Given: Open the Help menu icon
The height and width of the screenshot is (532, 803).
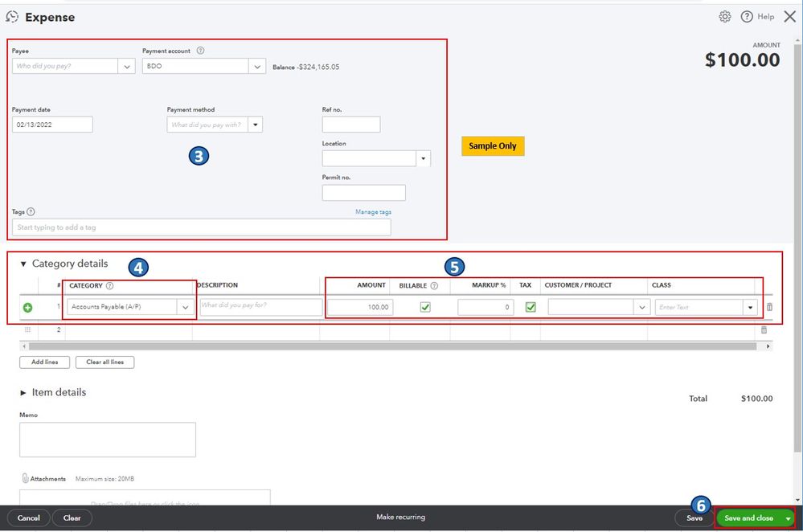Looking at the screenshot, I should click(747, 17).
